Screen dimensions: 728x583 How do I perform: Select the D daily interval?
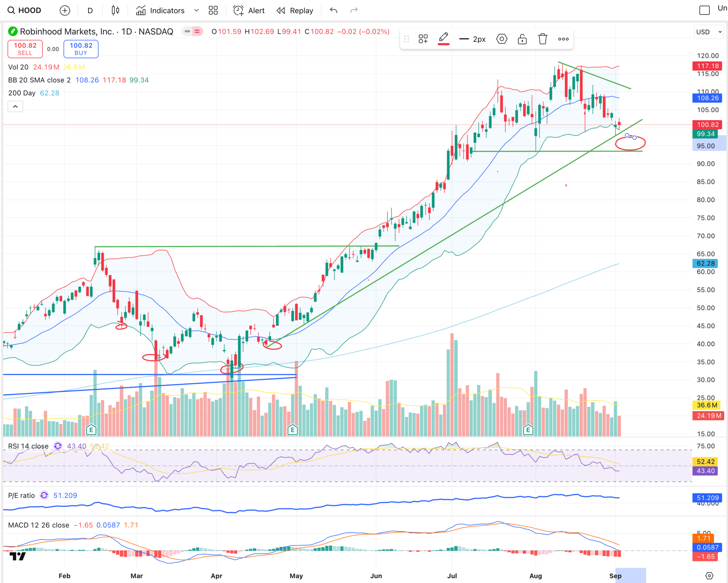[90, 10]
